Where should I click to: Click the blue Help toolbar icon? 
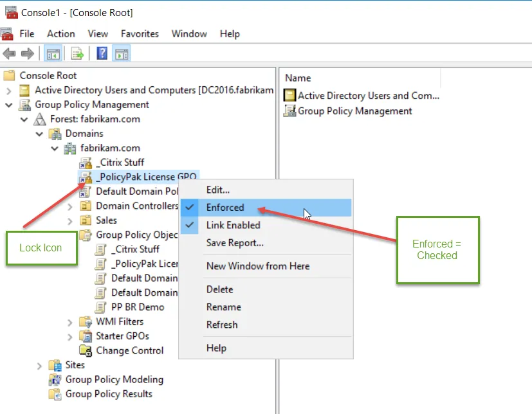(x=102, y=54)
